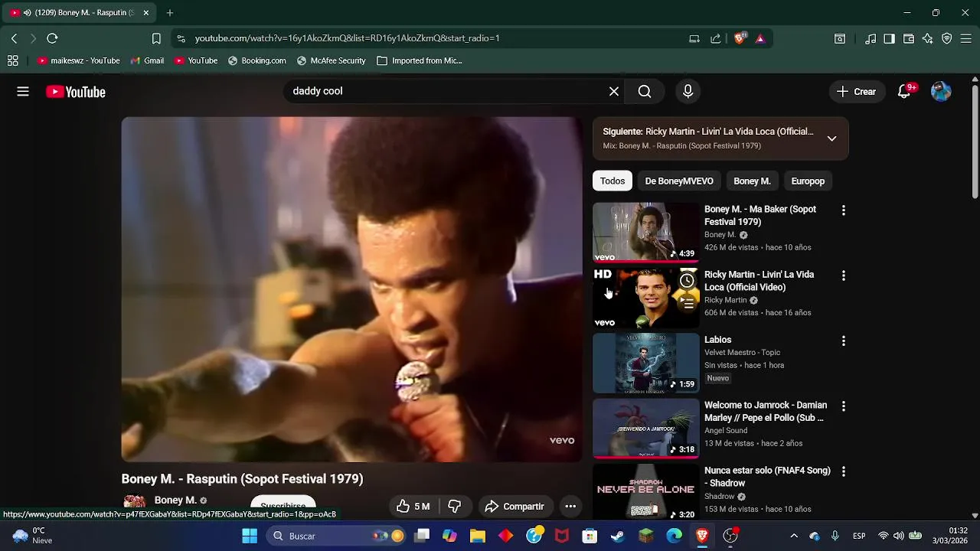
Task: Open options for Ma Baker video
Action: pos(843,210)
